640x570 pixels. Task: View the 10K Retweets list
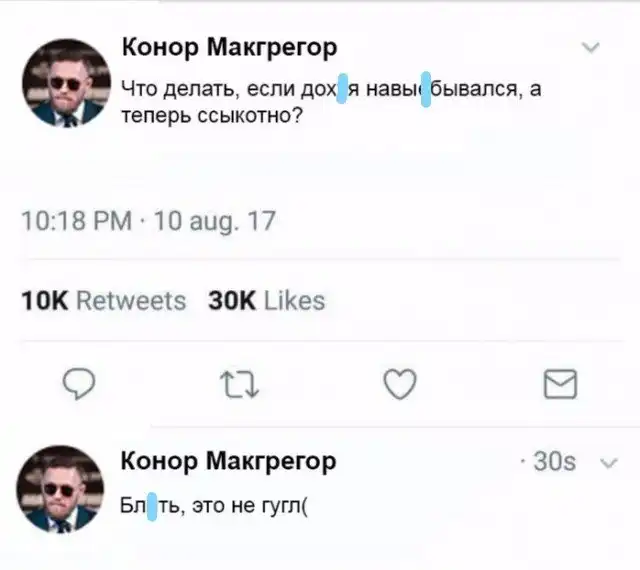point(105,300)
